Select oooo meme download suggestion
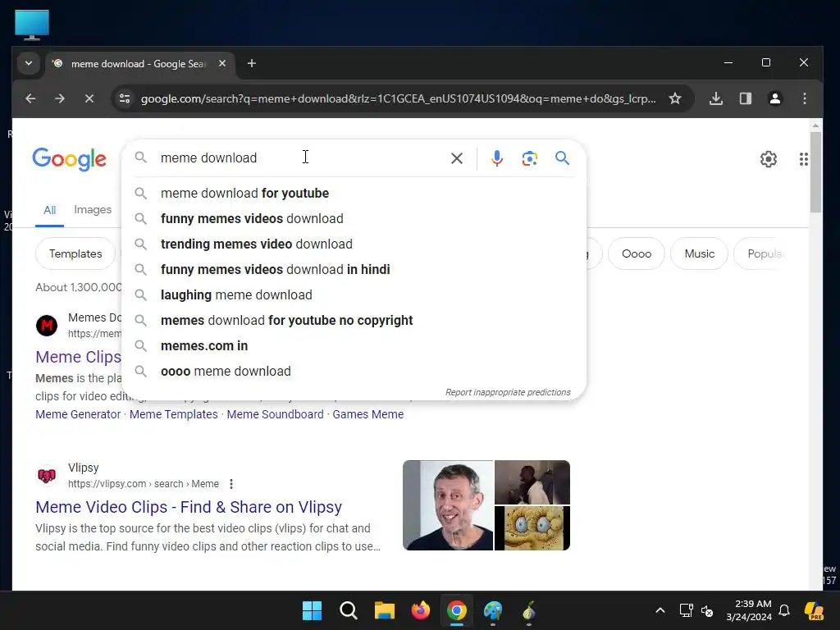The width and height of the screenshot is (840, 630). 354,372
